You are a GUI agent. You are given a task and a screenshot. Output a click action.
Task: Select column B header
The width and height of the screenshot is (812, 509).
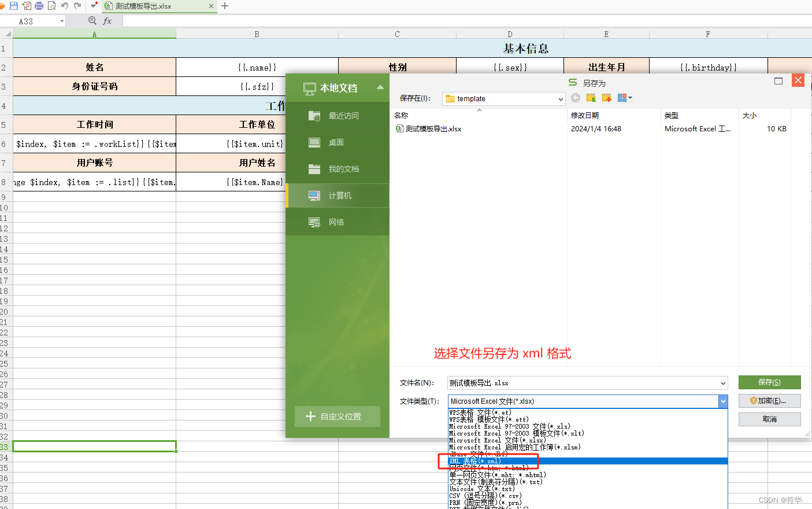(257, 34)
